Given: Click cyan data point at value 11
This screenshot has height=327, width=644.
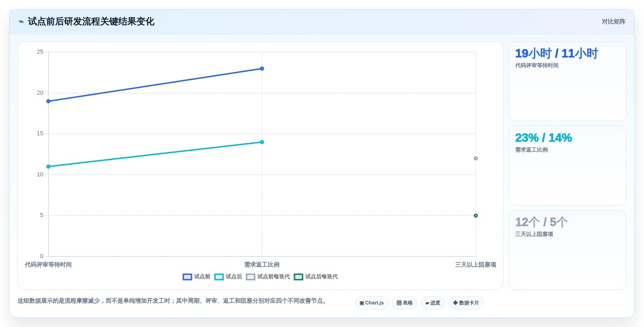Looking at the screenshot, I should 48,166.
